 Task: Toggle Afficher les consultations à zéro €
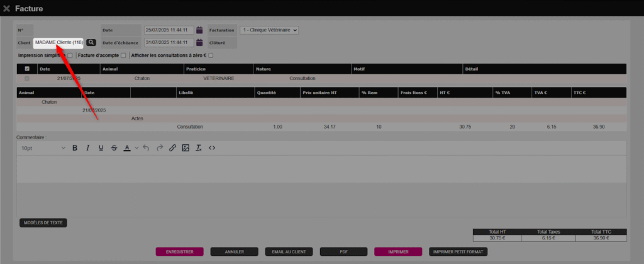(x=211, y=55)
